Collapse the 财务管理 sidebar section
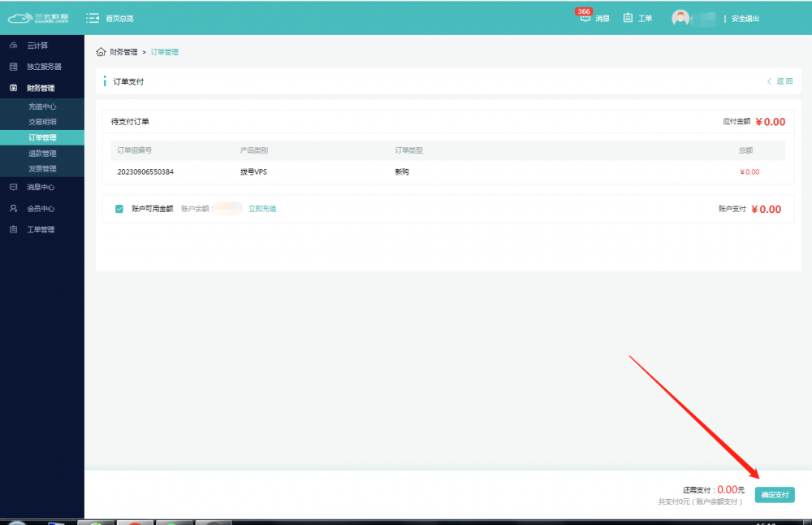Screen dimensions: 812x525 coord(42,88)
